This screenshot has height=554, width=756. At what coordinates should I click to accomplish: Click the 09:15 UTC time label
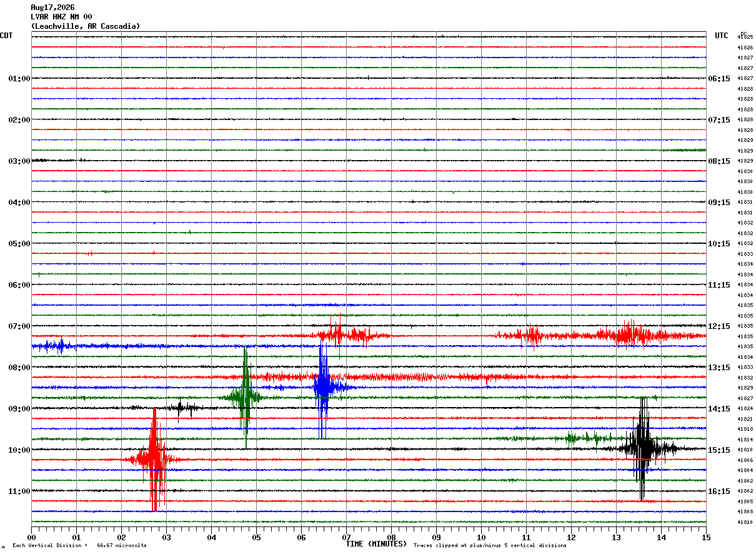[719, 203]
